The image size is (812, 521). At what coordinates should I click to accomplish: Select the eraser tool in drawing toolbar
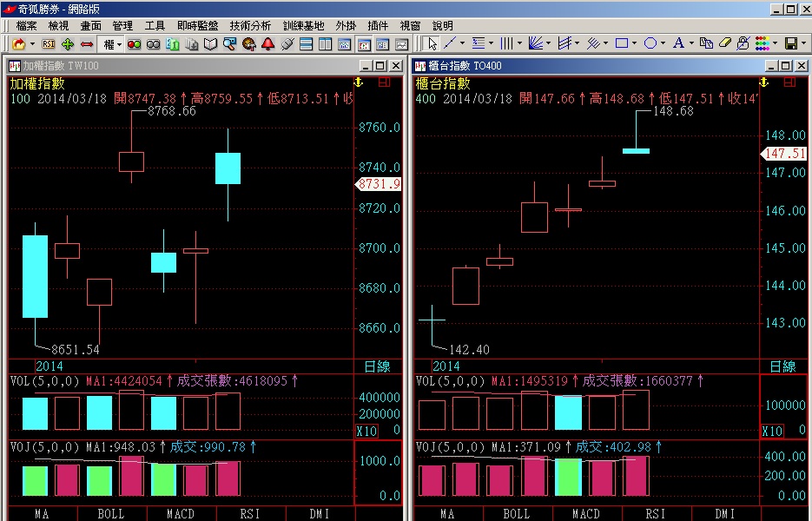pos(724,43)
